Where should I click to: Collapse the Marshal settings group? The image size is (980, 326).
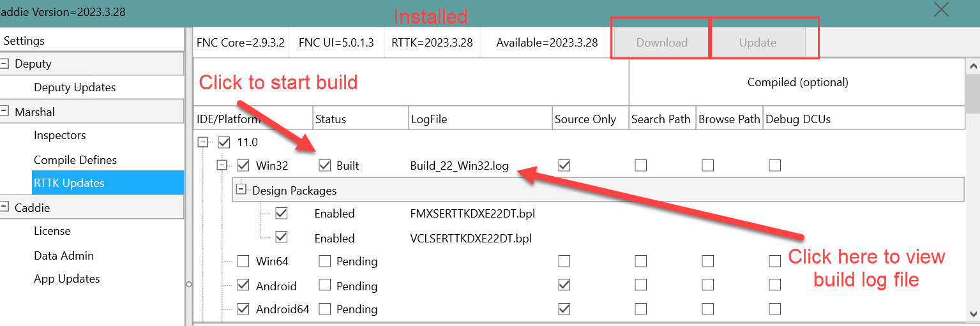pos(5,112)
